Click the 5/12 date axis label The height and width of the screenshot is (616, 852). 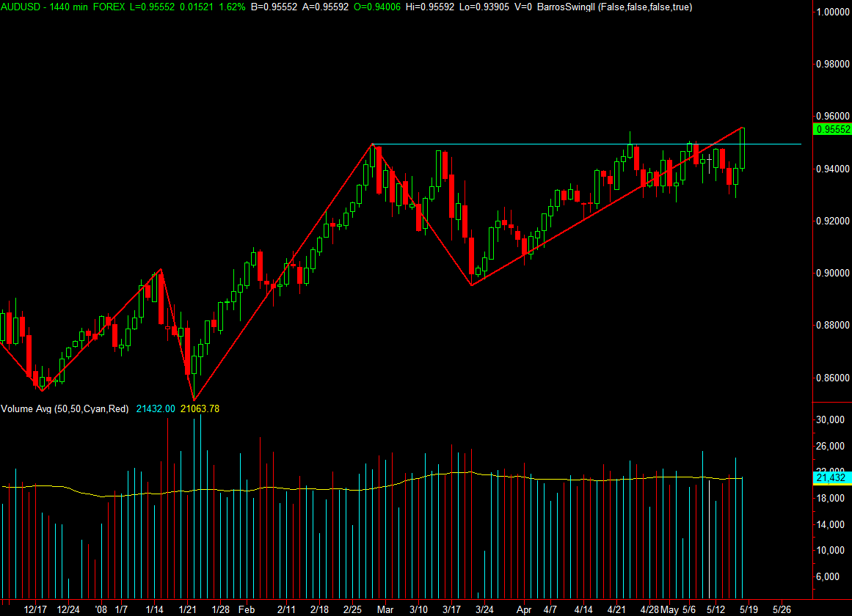pyautogui.click(x=716, y=609)
